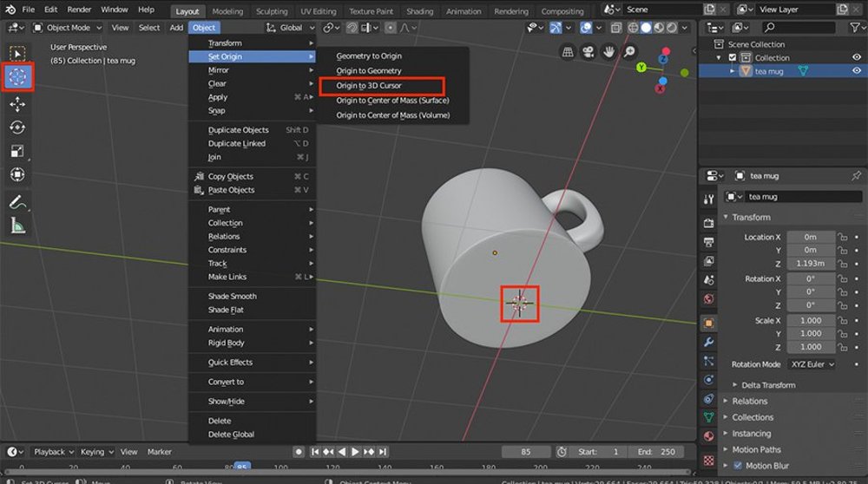Select the Move tool in toolbar

point(17,104)
